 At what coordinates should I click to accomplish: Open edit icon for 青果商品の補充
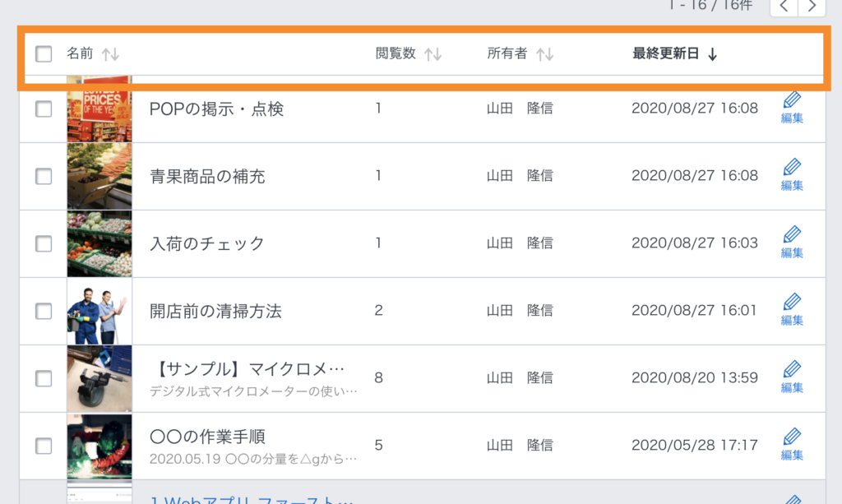tap(792, 174)
